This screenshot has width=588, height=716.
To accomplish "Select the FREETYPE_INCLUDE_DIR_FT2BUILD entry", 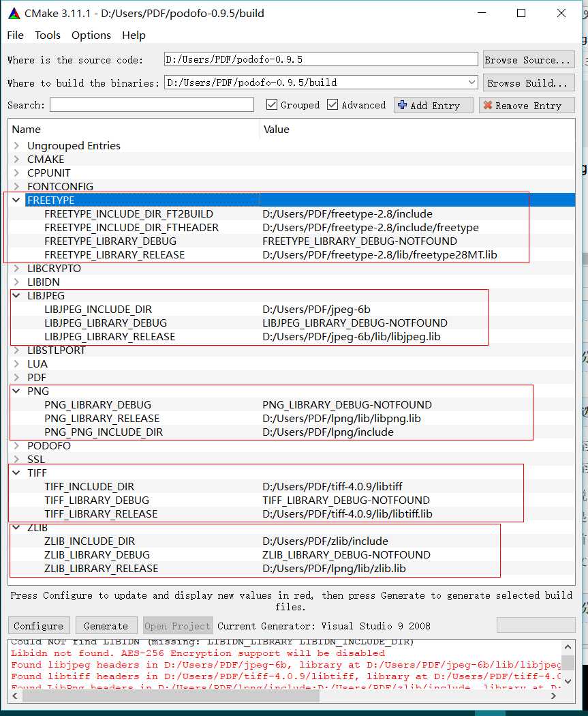I will pyautogui.click(x=129, y=213).
